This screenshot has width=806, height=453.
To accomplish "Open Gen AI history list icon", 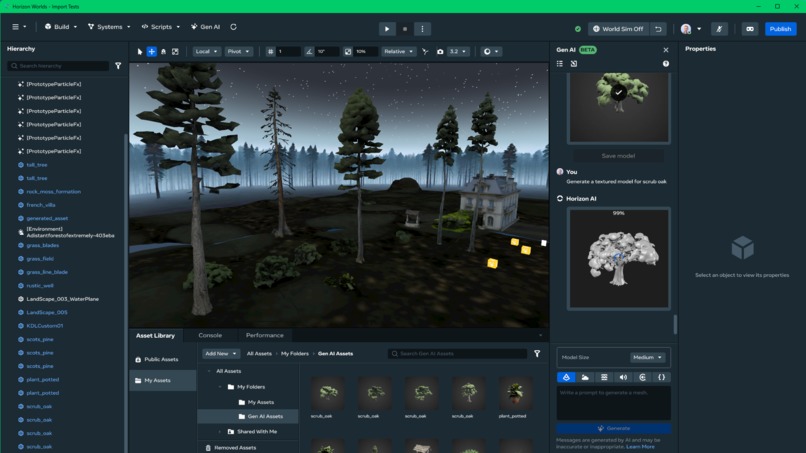I will pyautogui.click(x=560, y=64).
